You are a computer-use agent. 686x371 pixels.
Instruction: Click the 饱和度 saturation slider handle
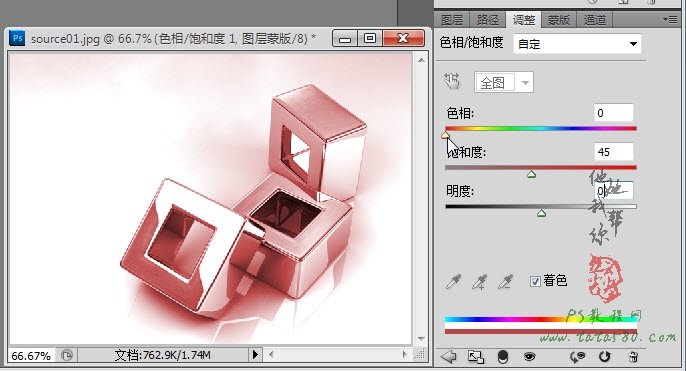coord(532,174)
